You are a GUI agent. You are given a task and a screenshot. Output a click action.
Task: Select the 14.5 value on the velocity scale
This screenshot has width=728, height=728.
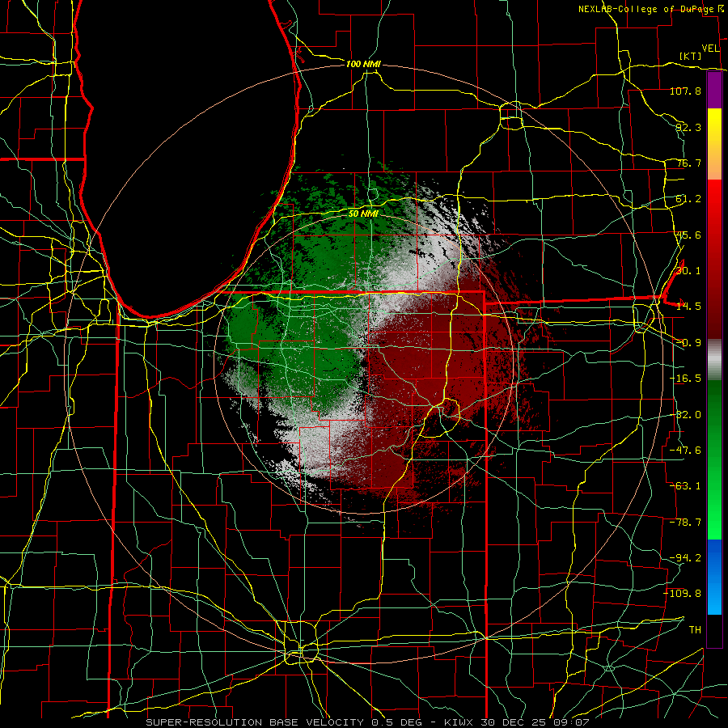point(688,307)
